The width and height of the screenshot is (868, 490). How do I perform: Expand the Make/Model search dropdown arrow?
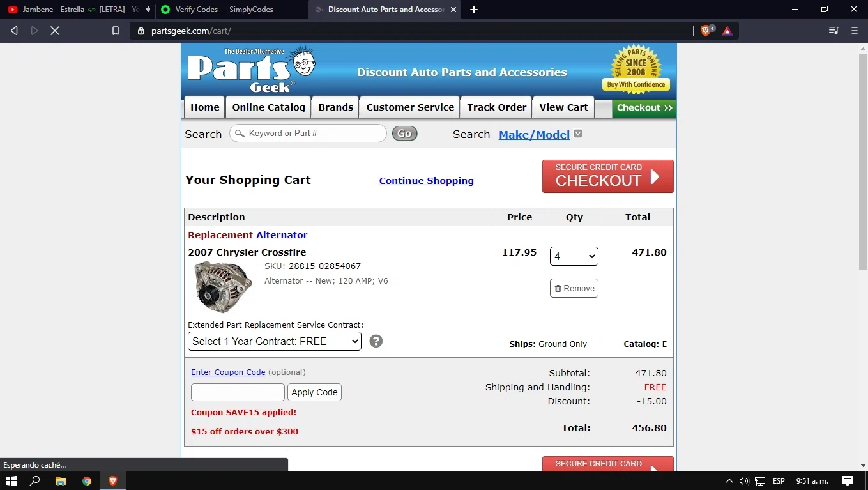click(578, 134)
